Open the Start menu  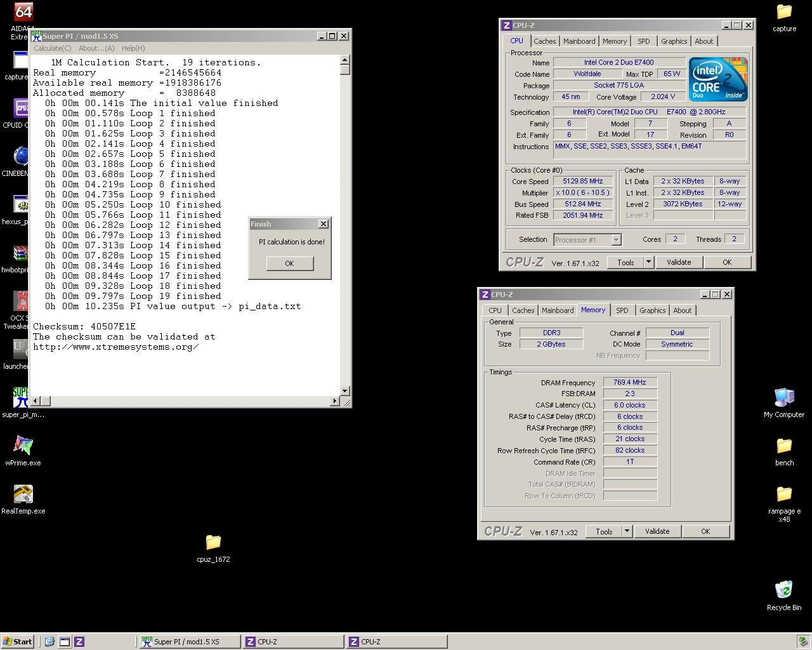point(17,642)
